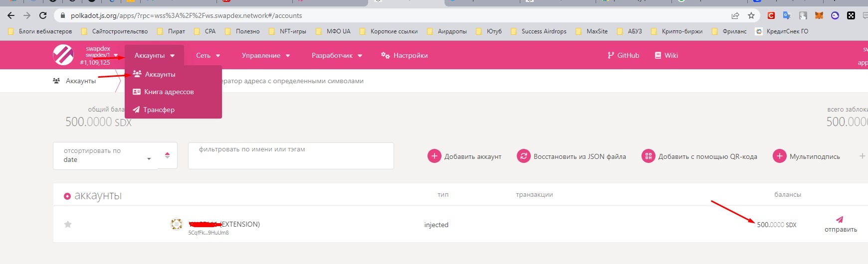Click the injected account type text
868x264 pixels.
coord(436,225)
